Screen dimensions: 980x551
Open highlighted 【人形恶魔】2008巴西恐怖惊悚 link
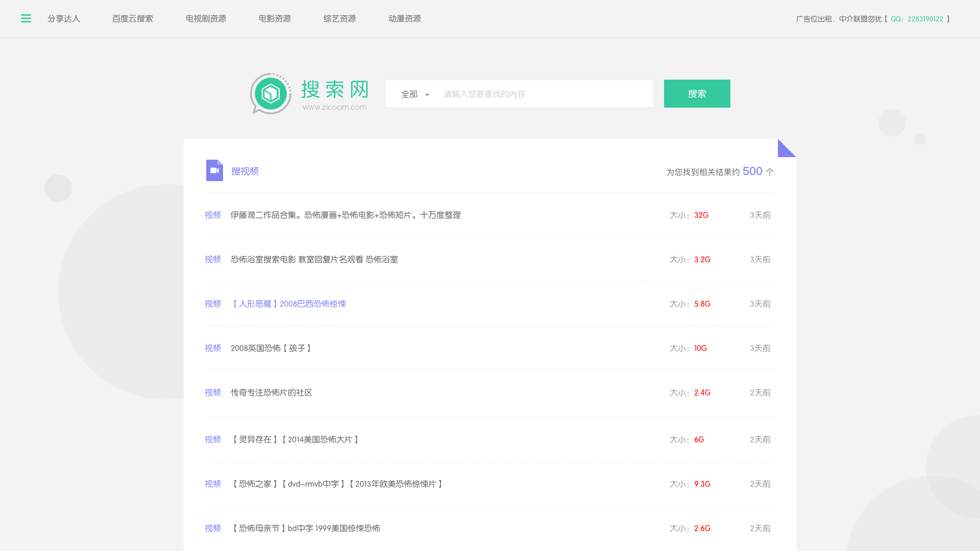coord(288,304)
